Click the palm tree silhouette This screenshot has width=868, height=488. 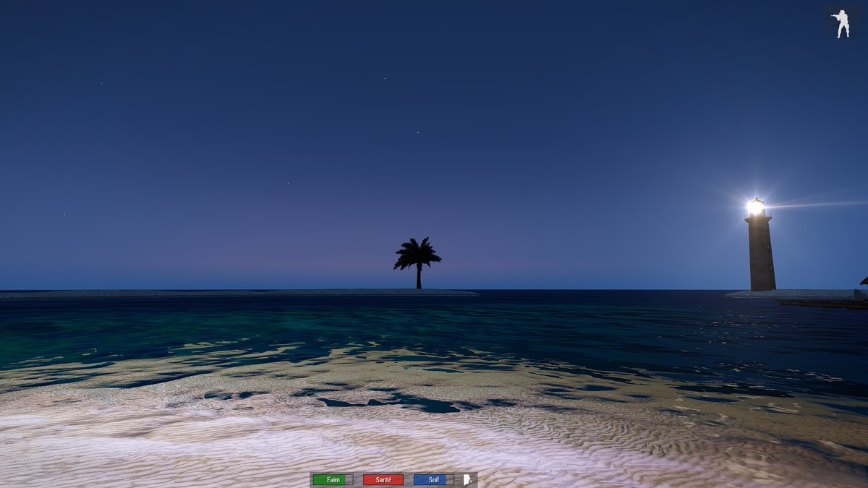click(x=417, y=262)
